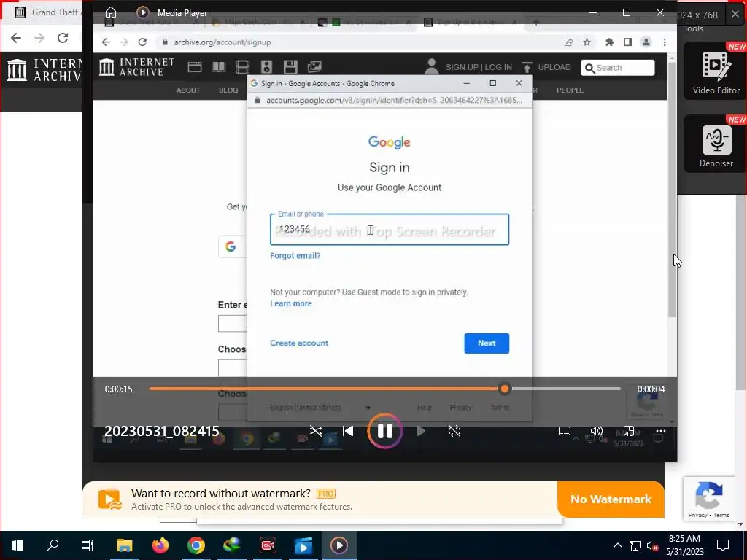Image resolution: width=747 pixels, height=560 pixels.
Task: Open the Denoiser tool
Action: coord(716,144)
